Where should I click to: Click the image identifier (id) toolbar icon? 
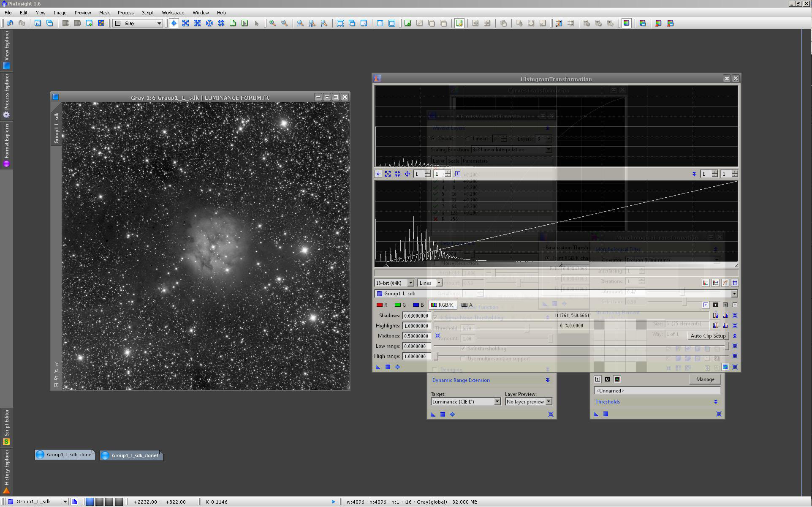tap(38, 23)
